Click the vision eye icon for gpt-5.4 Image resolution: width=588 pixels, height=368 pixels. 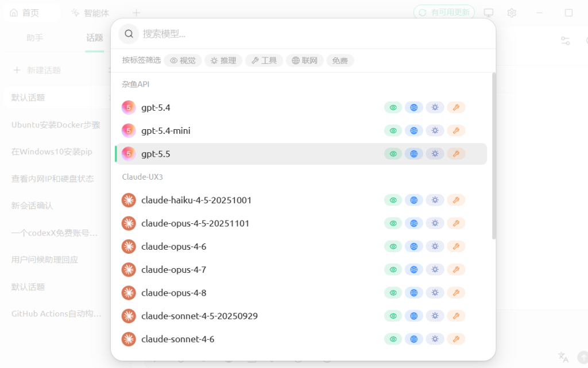pos(393,107)
